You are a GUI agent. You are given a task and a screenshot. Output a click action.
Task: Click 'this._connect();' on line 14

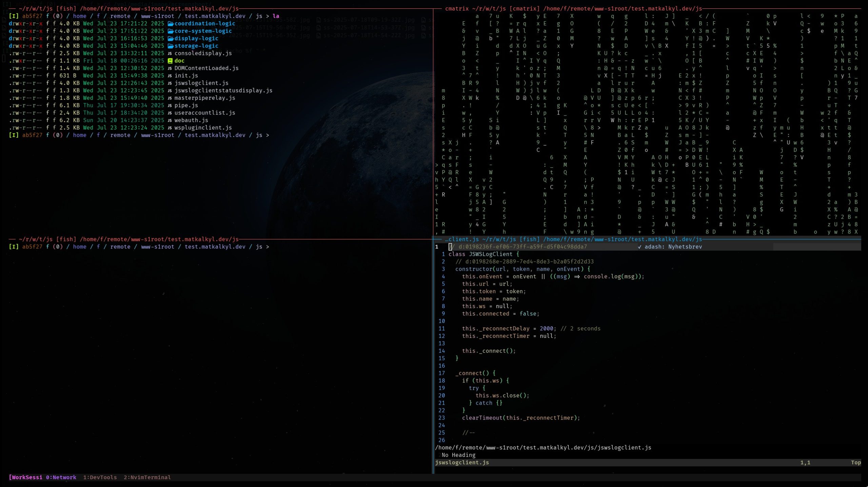(x=489, y=351)
